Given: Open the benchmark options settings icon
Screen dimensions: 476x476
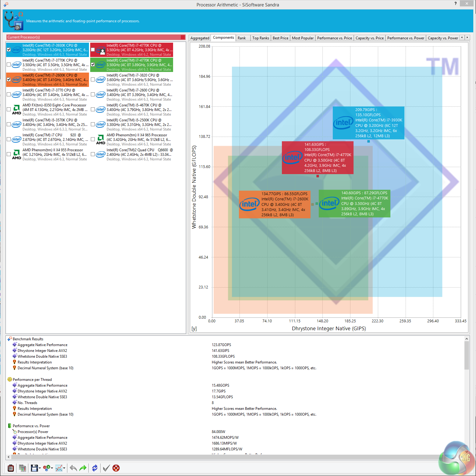Looking at the screenshot, I should tap(11, 468).
